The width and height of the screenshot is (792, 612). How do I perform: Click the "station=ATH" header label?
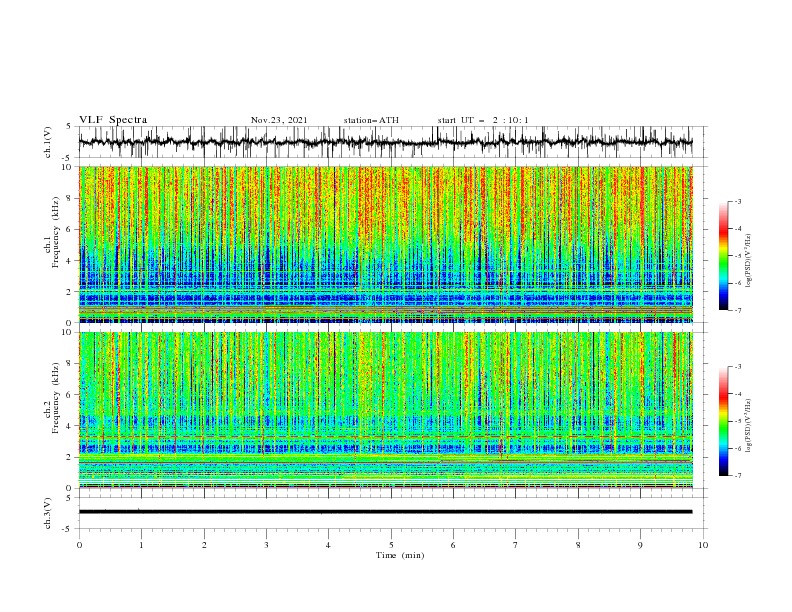371,120
